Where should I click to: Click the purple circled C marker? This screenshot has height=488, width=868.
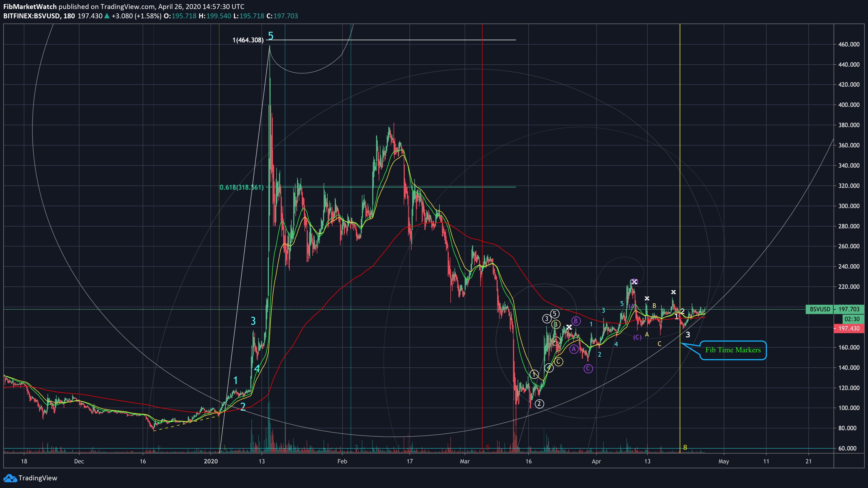(588, 368)
